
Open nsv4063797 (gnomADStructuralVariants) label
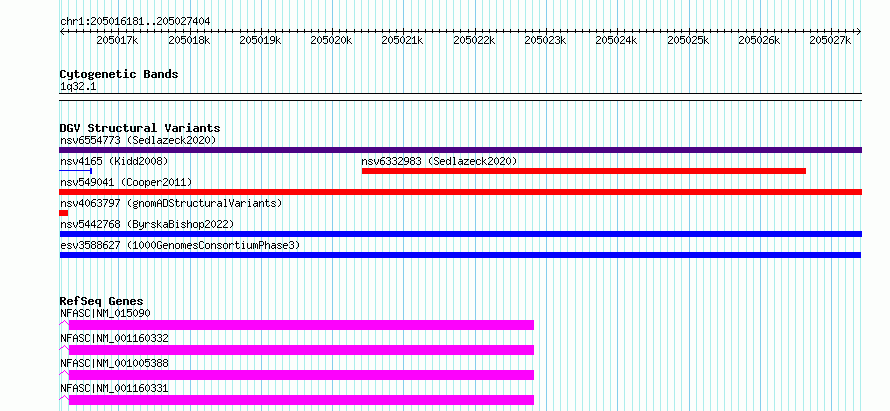pyautogui.click(x=171, y=203)
